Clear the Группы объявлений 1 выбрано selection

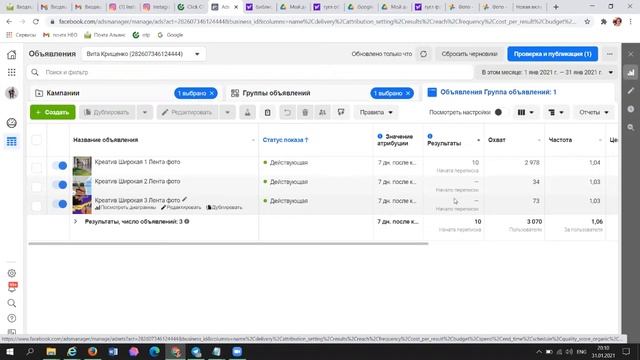tap(408, 93)
